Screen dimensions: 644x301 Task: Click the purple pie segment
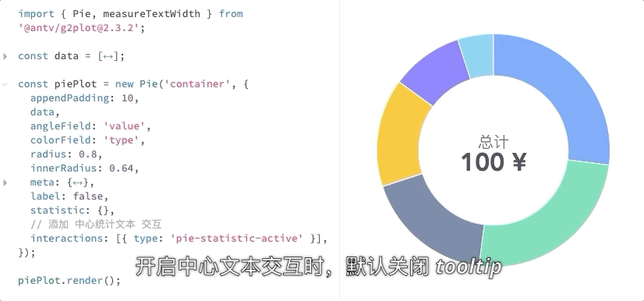(x=437, y=70)
